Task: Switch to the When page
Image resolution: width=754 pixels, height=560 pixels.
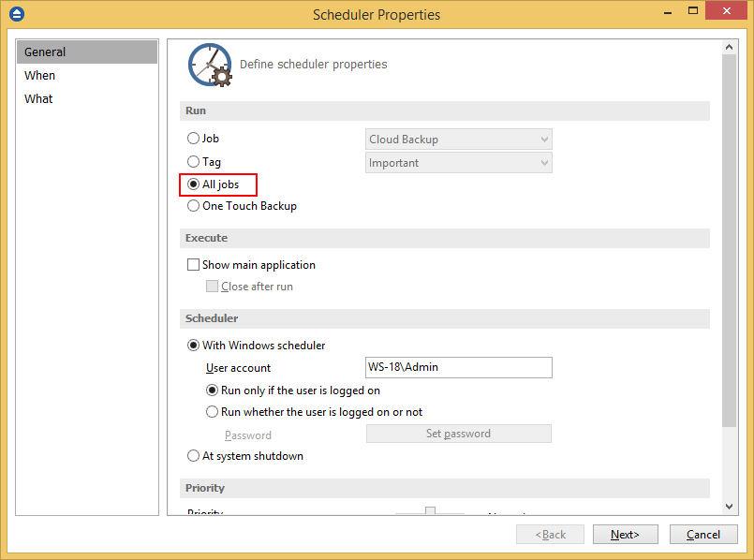Action: [x=40, y=76]
